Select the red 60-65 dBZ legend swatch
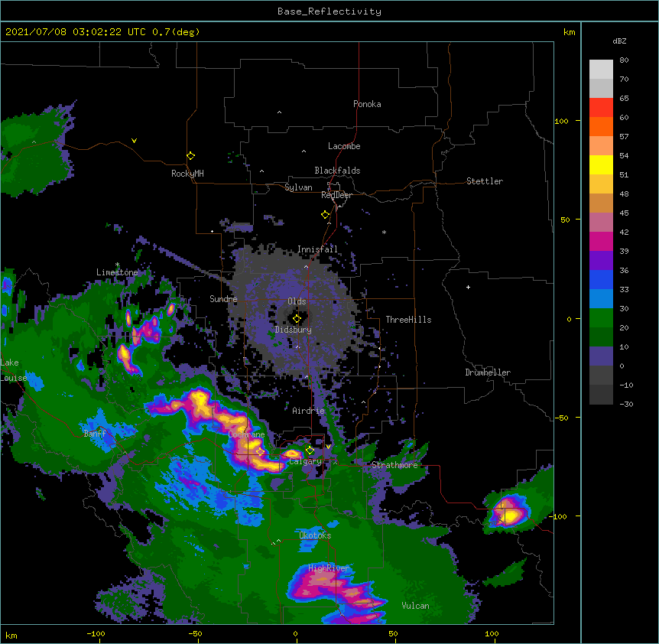The height and width of the screenshot is (644, 659). tap(601, 108)
